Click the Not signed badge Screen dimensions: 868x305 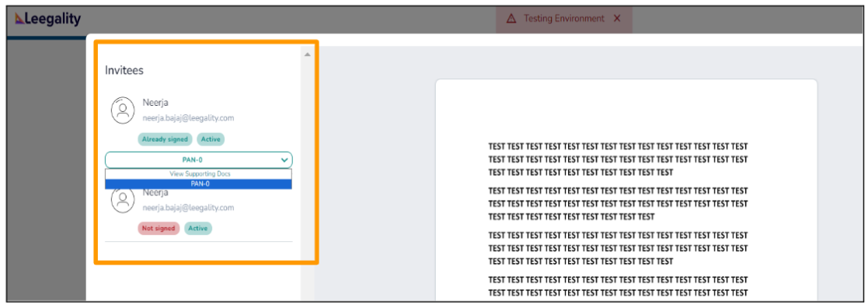pos(159,229)
